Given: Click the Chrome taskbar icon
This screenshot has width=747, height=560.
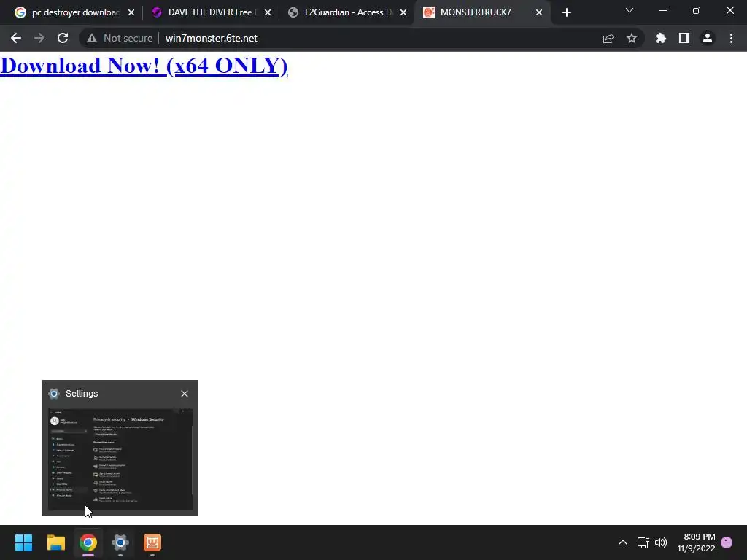Looking at the screenshot, I should [88, 542].
